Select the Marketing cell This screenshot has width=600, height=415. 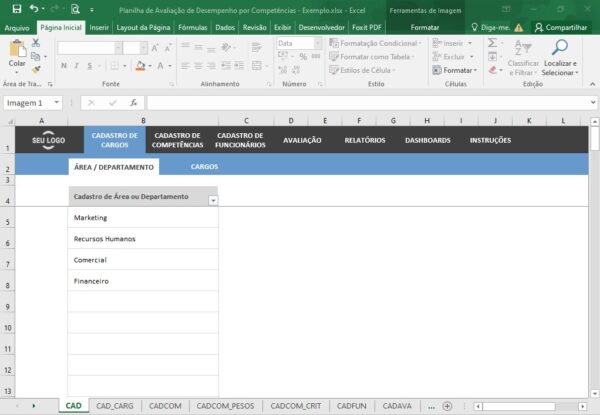point(143,218)
